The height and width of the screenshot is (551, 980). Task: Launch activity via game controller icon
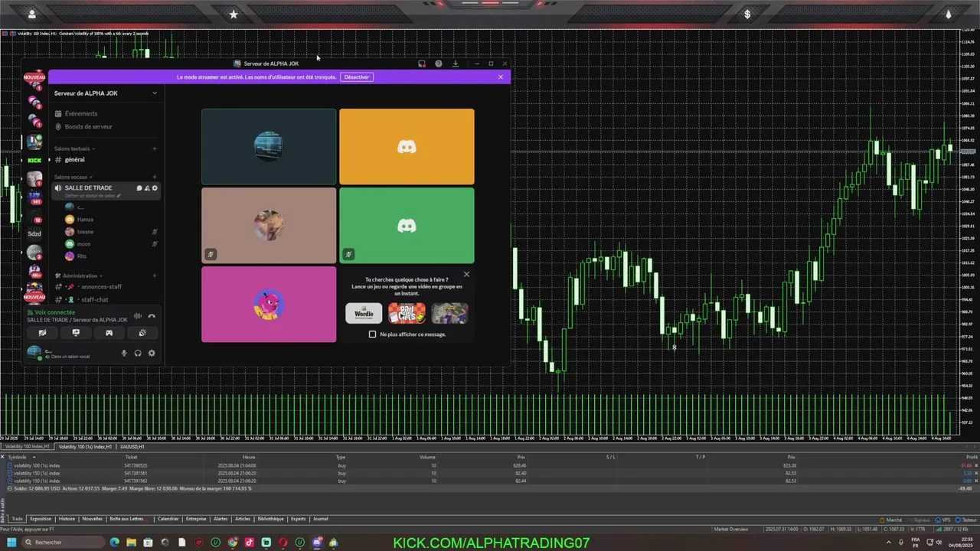click(x=109, y=333)
